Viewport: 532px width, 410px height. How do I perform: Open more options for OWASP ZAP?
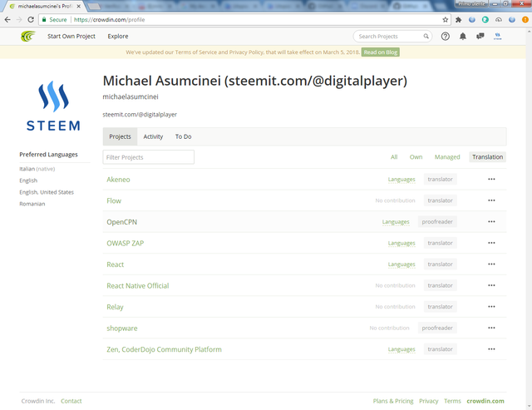491,243
